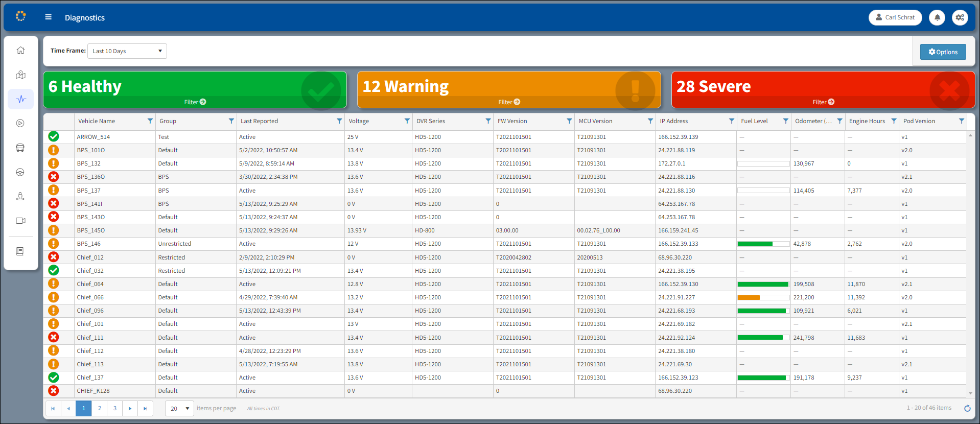980x424 pixels.
Task: Go to the previous page arrow
Action: 68,408
